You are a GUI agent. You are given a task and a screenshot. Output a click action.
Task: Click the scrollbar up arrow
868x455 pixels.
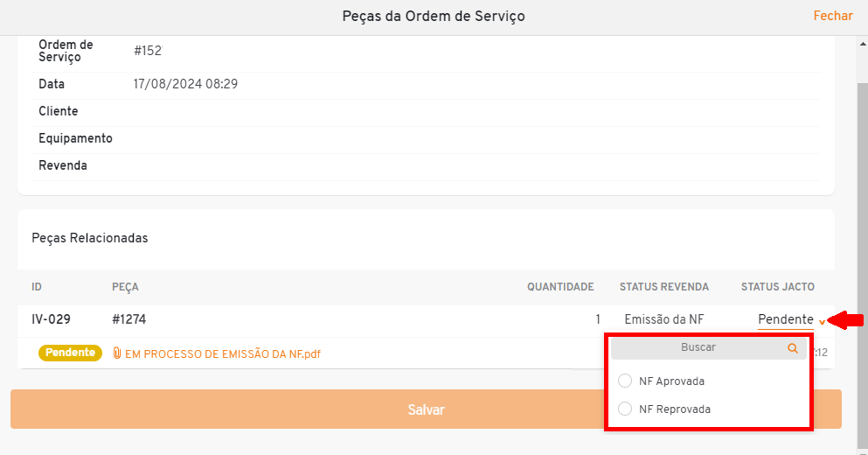pyautogui.click(x=863, y=44)
